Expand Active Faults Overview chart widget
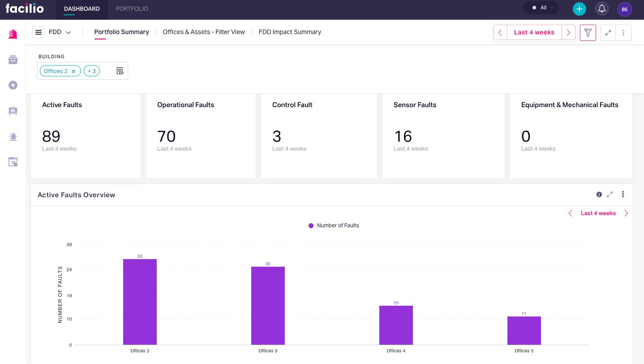This screenshot has width=644, height=364. (x=610, y=195)
